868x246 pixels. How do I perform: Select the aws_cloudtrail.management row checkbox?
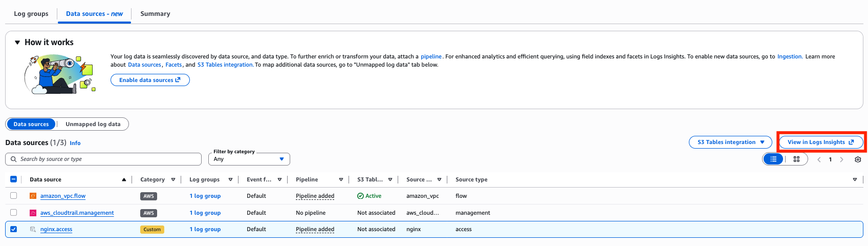click(x=14, y=213)
